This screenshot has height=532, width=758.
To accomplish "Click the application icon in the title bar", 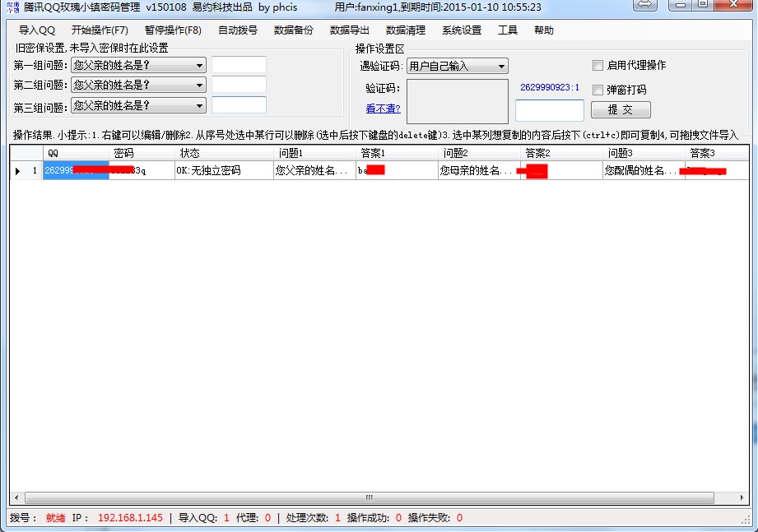I will [x=13, y=7].
